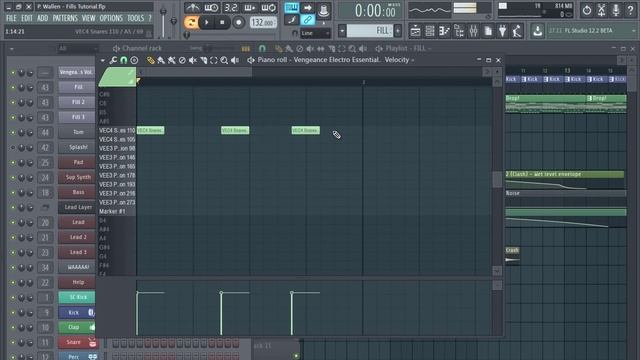Click the 132.000 tempo field
The width and height of the screenshot is (640, 360).
(x=262, y=22)
